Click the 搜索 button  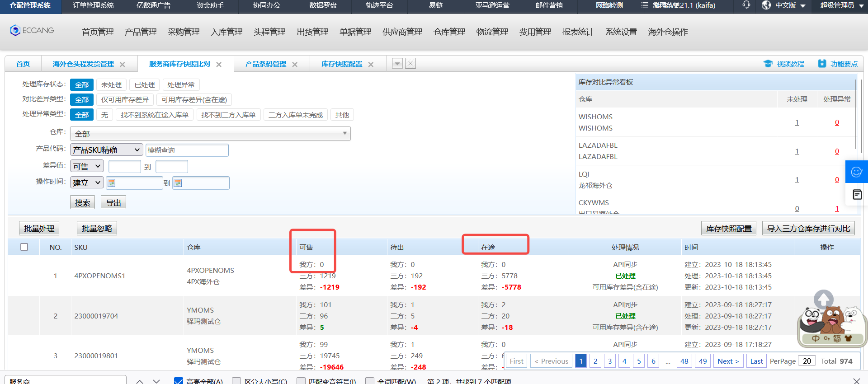[82, 202]
